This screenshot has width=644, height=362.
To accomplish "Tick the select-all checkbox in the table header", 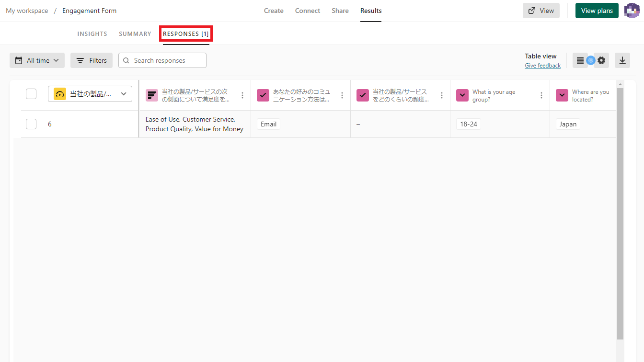I will [31, 94].
